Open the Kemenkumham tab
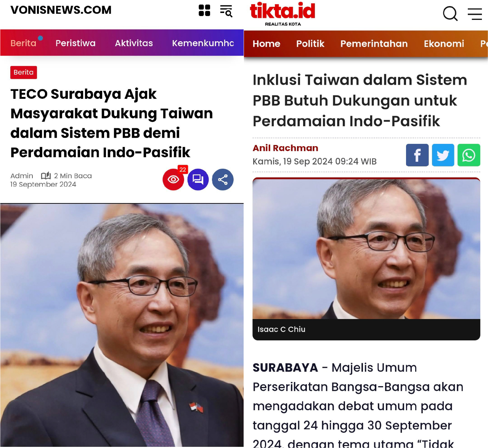This screenshot has height=448, width=488. [203, 43]
